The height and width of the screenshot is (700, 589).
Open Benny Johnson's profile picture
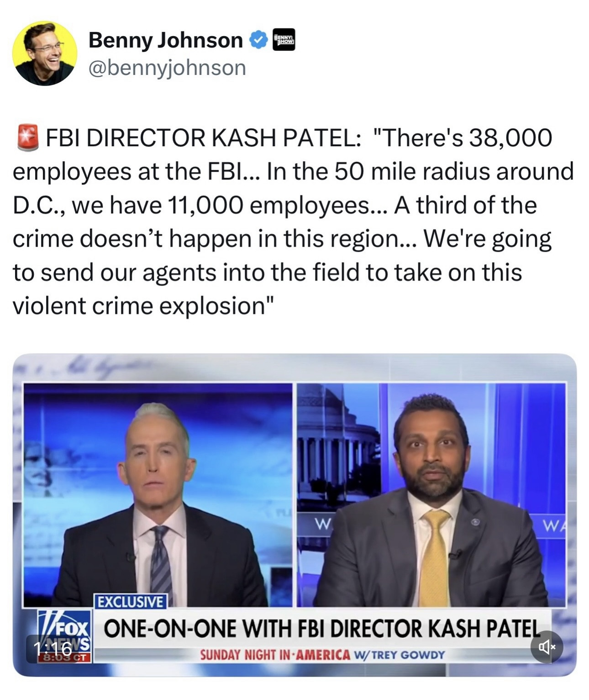45,53
